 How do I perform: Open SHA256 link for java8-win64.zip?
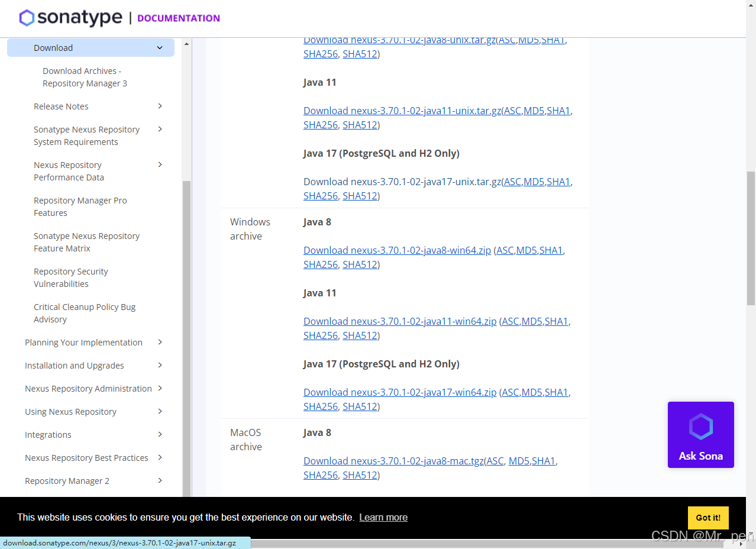pyautogui.click(x=321, y=264)
